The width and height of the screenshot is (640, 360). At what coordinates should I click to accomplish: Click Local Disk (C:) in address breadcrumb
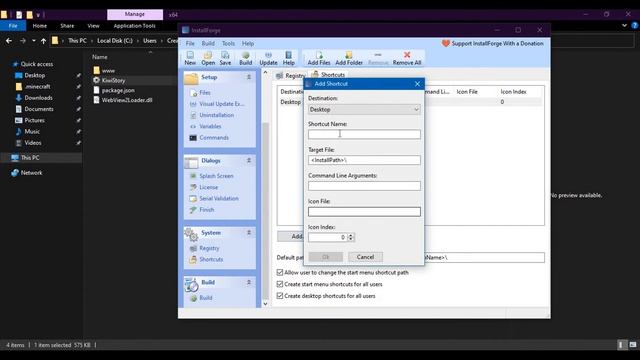pos(115,41)
